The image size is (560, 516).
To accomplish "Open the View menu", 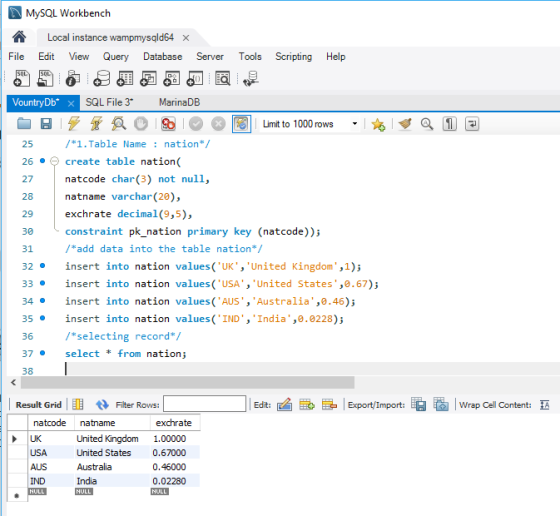I will click(x=79, y=57).
